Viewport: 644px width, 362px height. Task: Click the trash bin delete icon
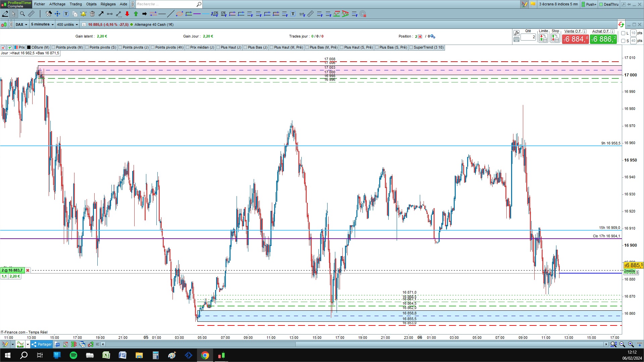point(92,14)
